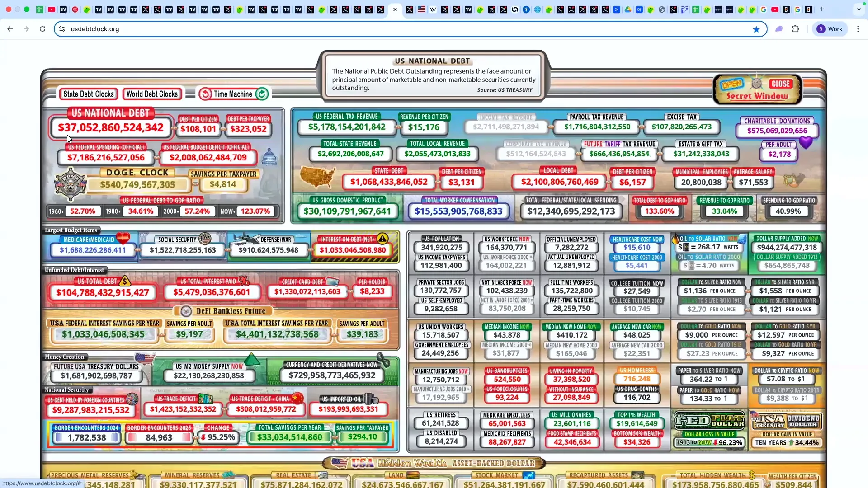Open State Debt Clocks
The height and width of the screenshot is (488, 868).
tap(89, 94)
